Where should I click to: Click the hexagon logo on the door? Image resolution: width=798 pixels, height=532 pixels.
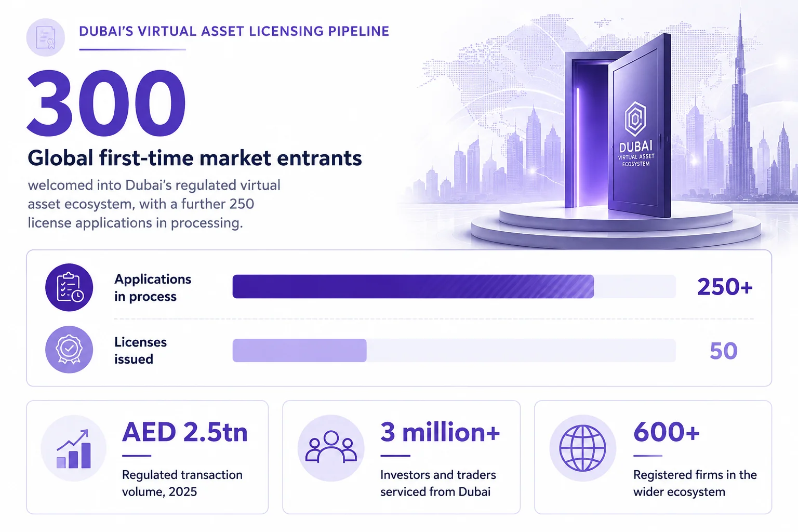click(635, 119)
